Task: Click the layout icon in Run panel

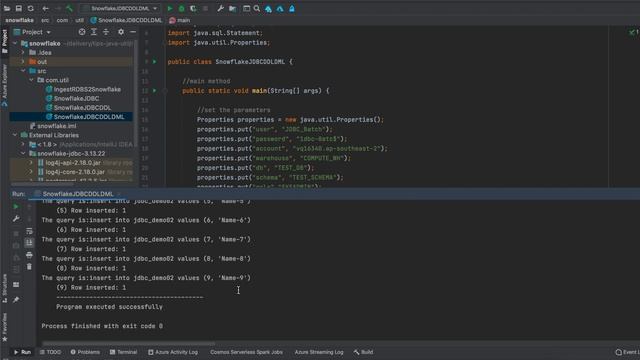Action: tap(16, 284)
